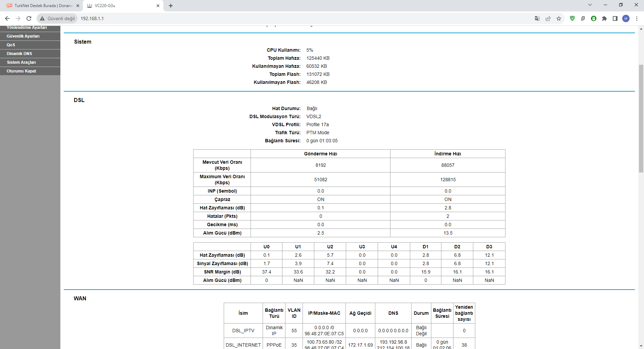Select the Sistem section heading
The width and height of the screenshot is (644, 349).
tap(83, 42)
